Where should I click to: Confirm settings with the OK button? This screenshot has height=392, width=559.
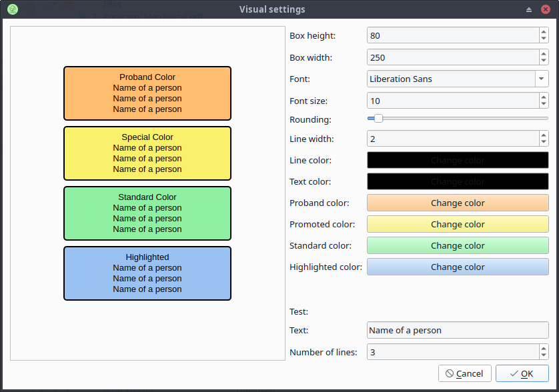click(522, 373)
